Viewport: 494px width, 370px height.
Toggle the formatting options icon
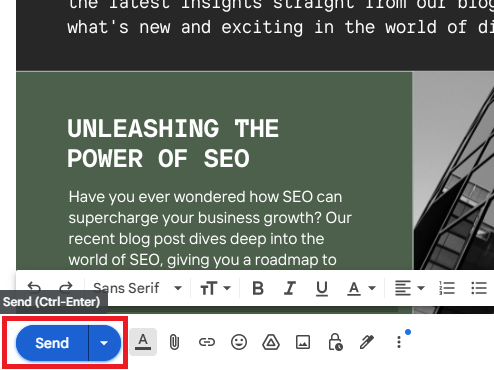143,342
